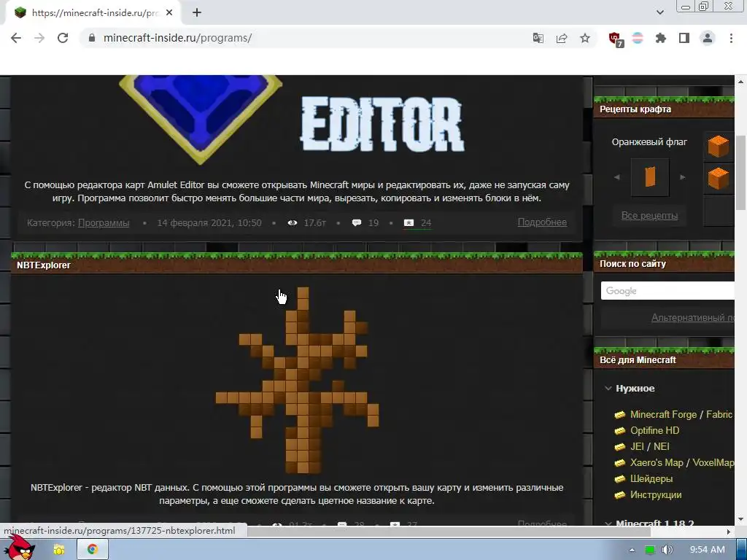747x560 pixels.
Task: Click the green tray status icon
Action: pyautogui.click(x=649, y=550)
